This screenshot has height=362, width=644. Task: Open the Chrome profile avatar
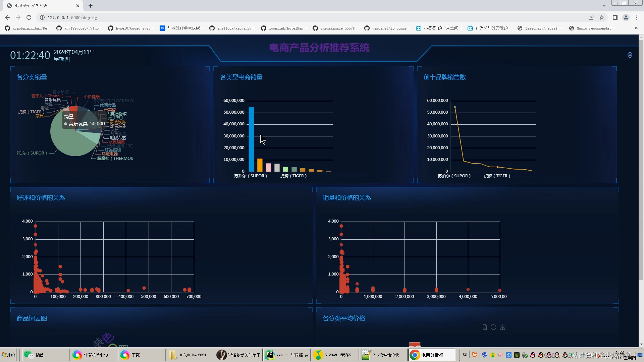[x=626, y=17]
